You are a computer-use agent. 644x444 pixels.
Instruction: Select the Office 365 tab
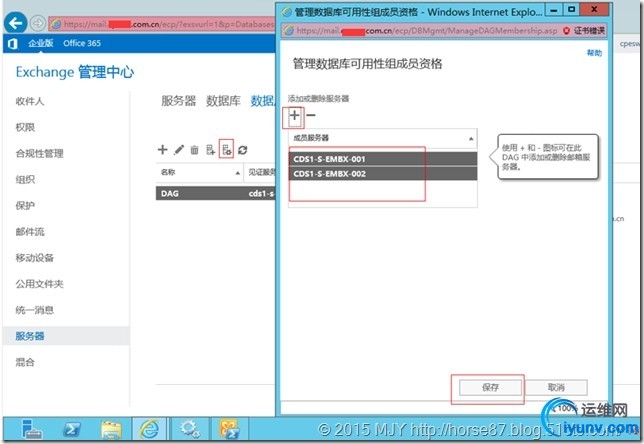(x=82, y=43)
